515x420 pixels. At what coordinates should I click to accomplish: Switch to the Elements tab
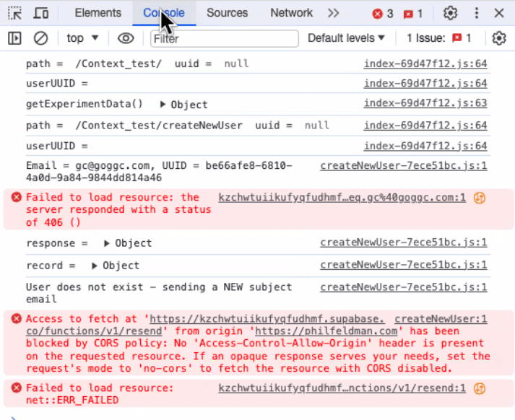[98, 13]
